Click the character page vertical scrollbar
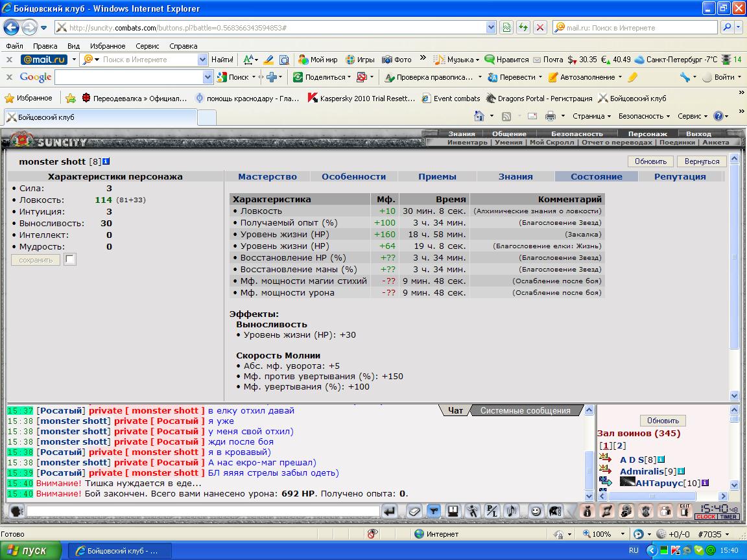The image size is (747, 560). pos(733,277)
